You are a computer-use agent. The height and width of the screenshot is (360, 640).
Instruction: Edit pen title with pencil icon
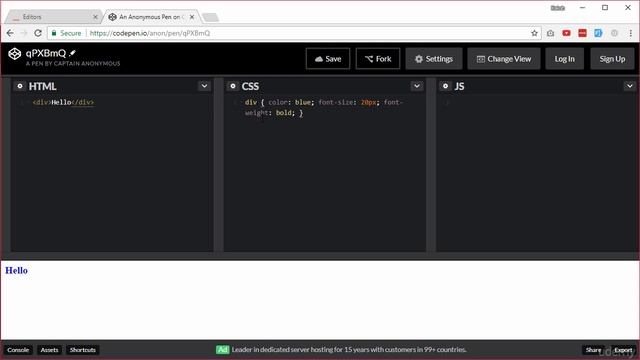tap(73, 53)
